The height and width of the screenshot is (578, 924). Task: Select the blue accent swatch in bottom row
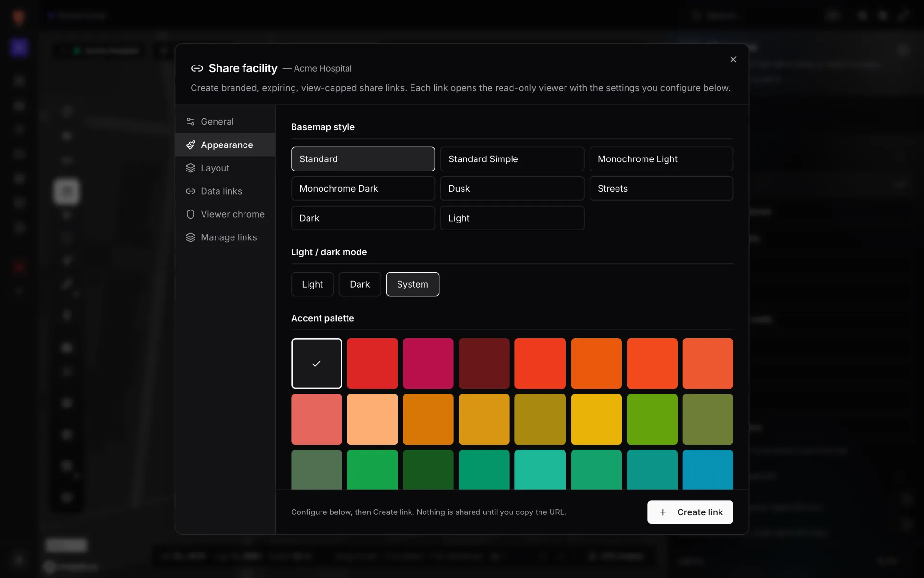[x=708, y=470]
